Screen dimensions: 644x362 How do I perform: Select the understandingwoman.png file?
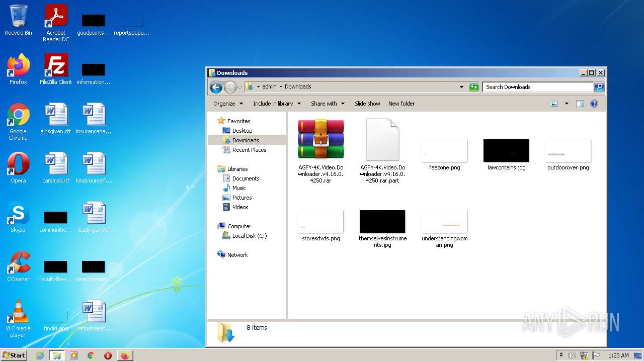coord(444,229)
